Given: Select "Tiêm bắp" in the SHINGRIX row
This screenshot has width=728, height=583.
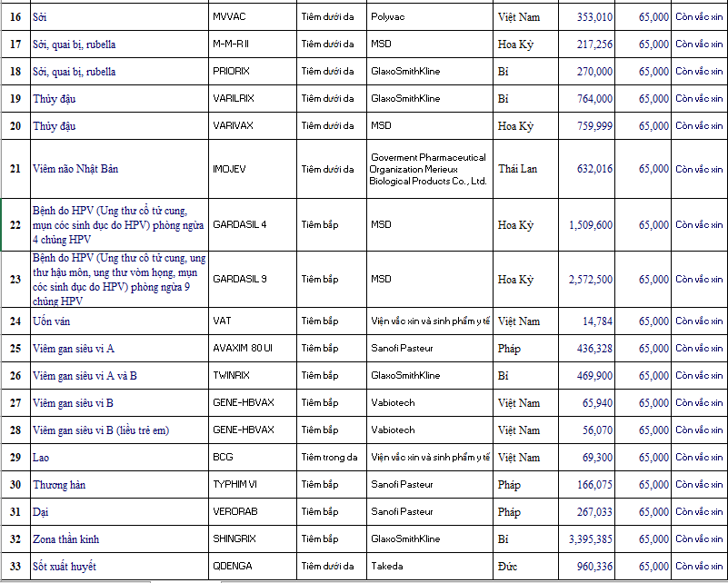Looking at the screenshot, I should [x=332, y=539].
